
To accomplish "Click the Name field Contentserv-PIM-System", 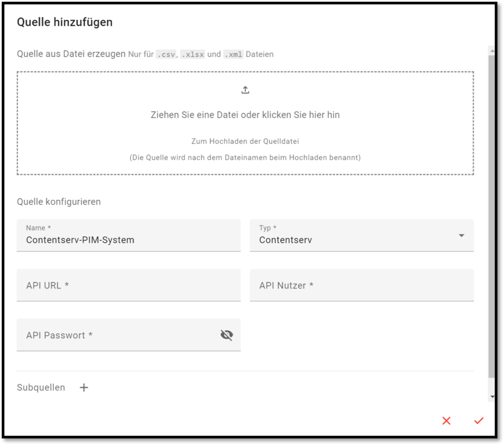I will pyautogui.click(x=128, y=235).
